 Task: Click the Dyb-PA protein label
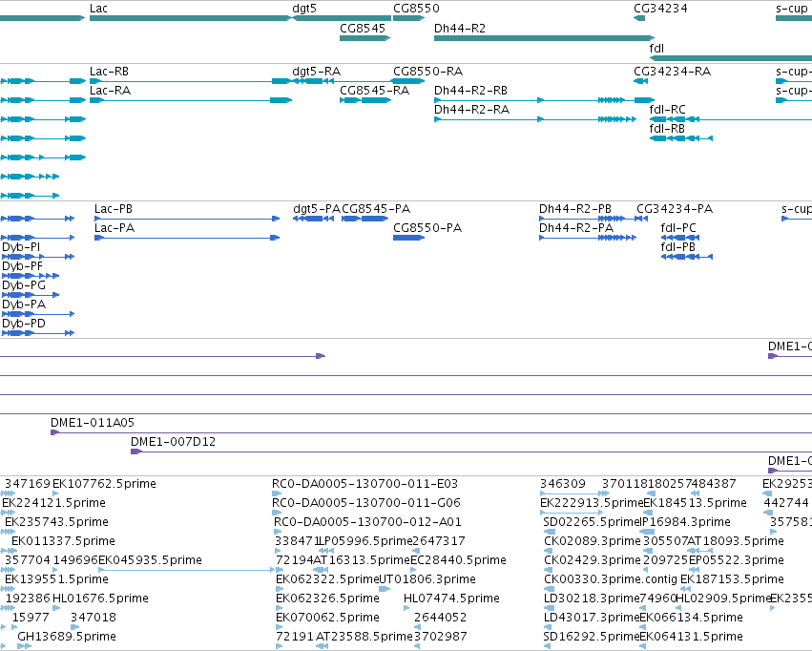coord(24,305)
